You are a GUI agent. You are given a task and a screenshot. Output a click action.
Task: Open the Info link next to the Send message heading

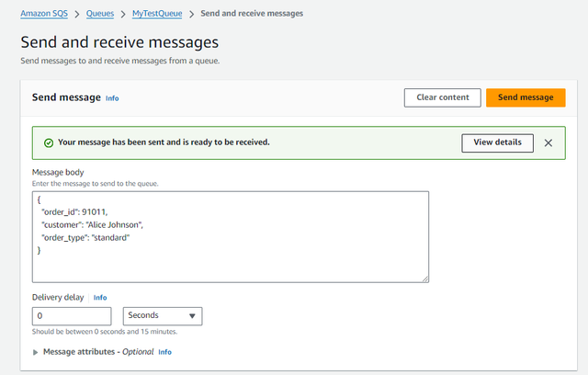pos(112,98)
